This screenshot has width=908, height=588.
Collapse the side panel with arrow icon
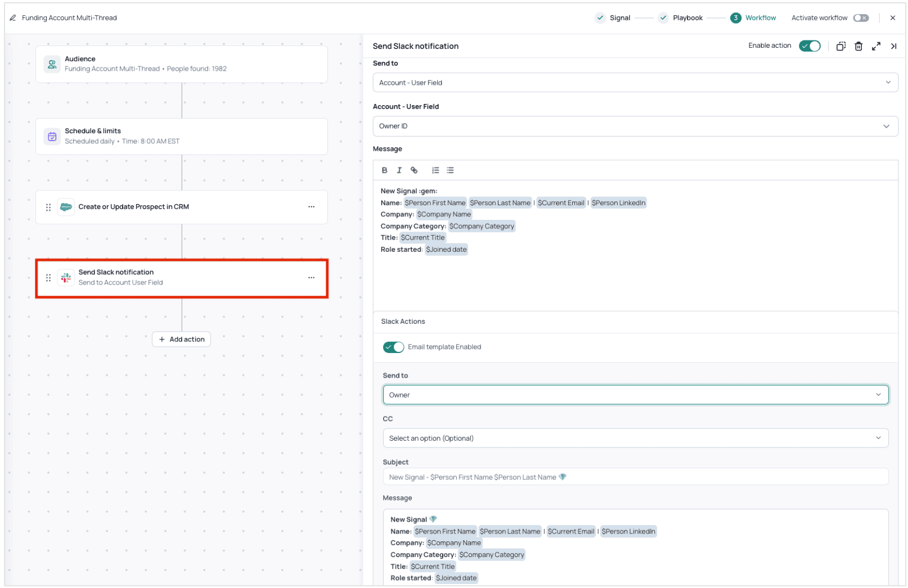tap(893, 46)
